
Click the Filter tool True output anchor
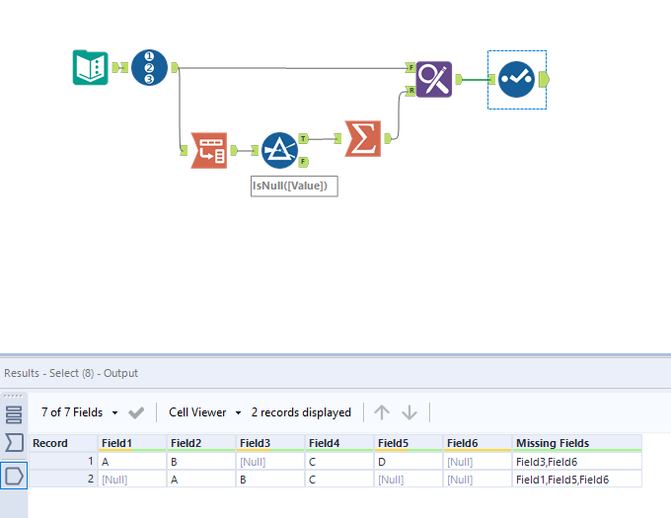[x=303, y=138]
